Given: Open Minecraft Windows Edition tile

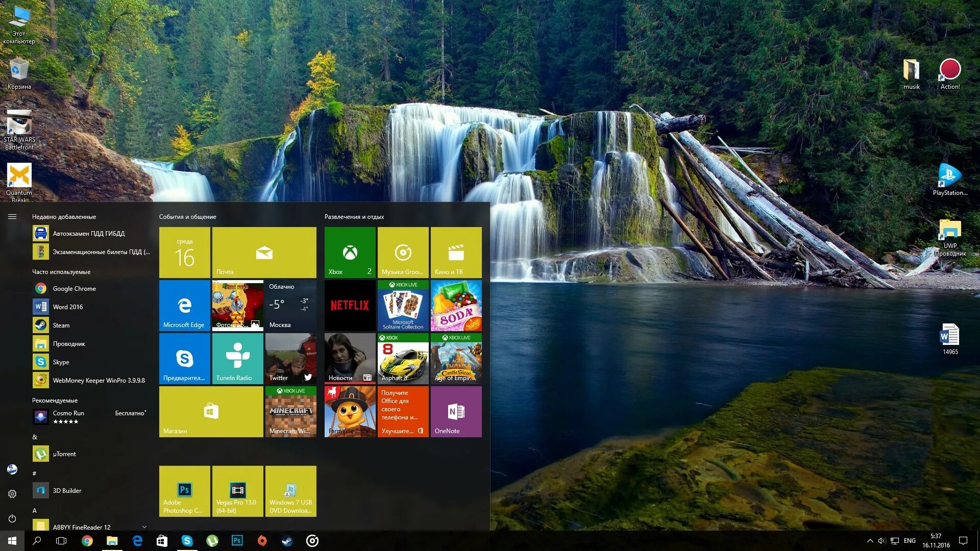Looking at the screenshot, I should (291, 411).
